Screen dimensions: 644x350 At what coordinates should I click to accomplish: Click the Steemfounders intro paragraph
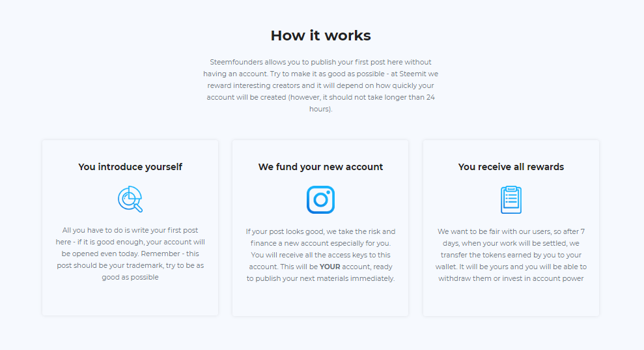321,85
